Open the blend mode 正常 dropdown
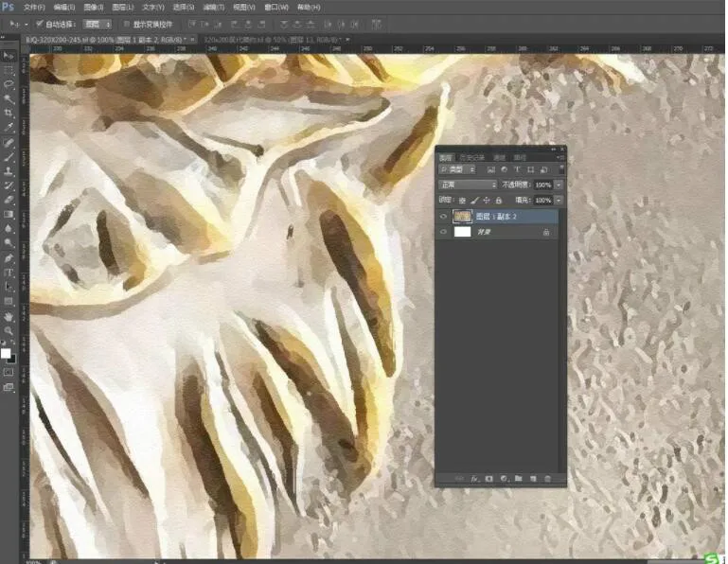 [468, 185]
